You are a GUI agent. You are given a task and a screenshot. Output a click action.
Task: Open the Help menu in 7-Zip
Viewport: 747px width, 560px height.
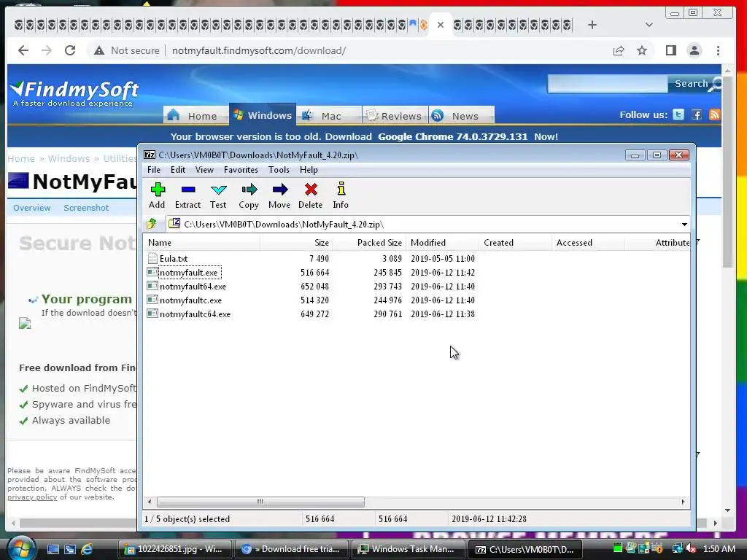pyautogui.click(x=309, y=170)
